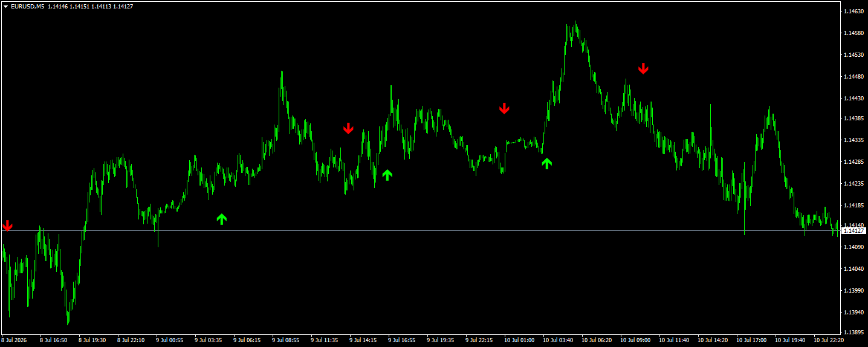Click the 9 Jul 22:15 time label
The height and width of the screenshot is (347, 868).
479,340
